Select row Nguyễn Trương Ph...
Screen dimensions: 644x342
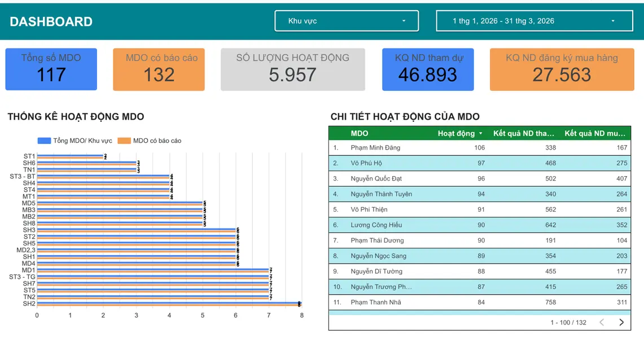[x=480, y=287]
